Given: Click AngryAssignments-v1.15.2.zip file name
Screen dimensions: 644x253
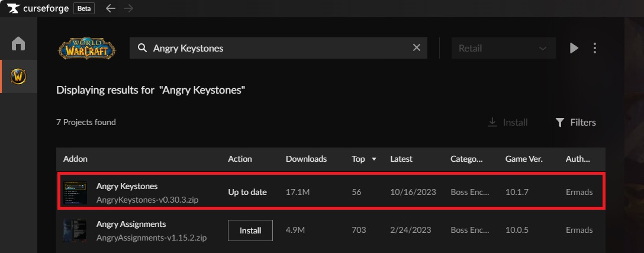Looking at the screenshot, I should (152, 238).
